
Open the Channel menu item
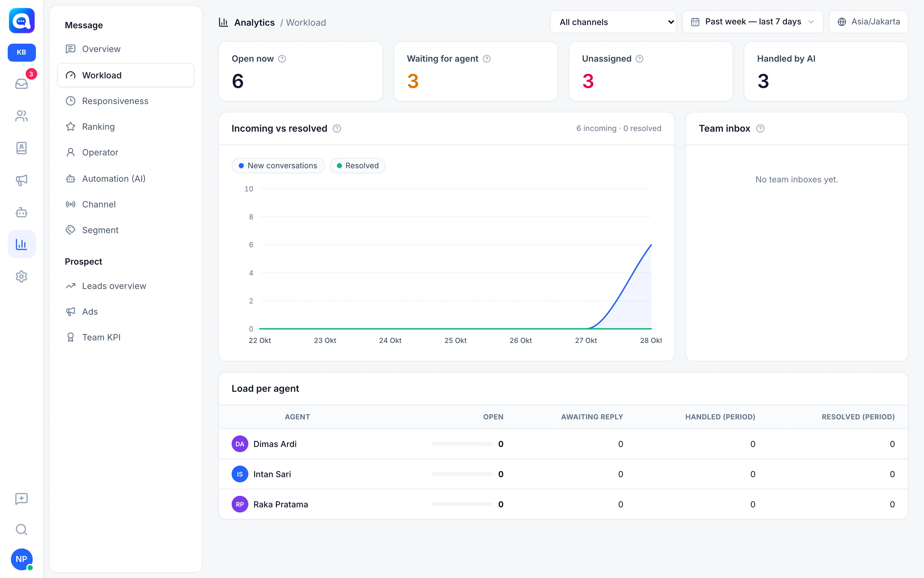pyautogui.click(x=126, y=204)
